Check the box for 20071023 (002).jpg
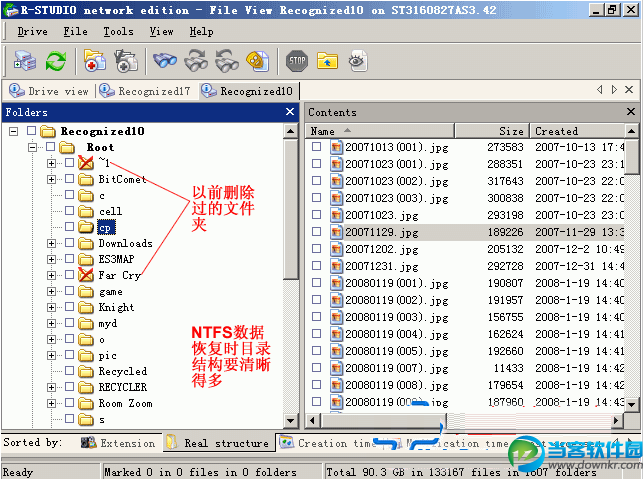The image size is (644, 479). tap(316, 181)
